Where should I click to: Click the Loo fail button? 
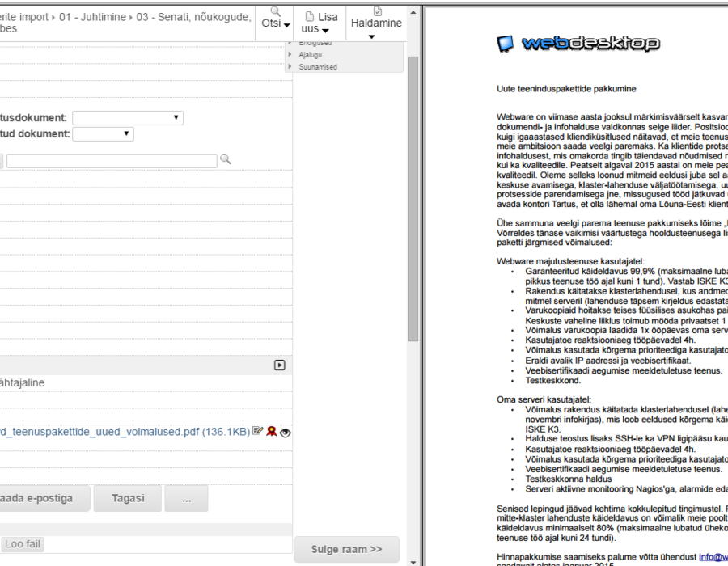[23, 544]
